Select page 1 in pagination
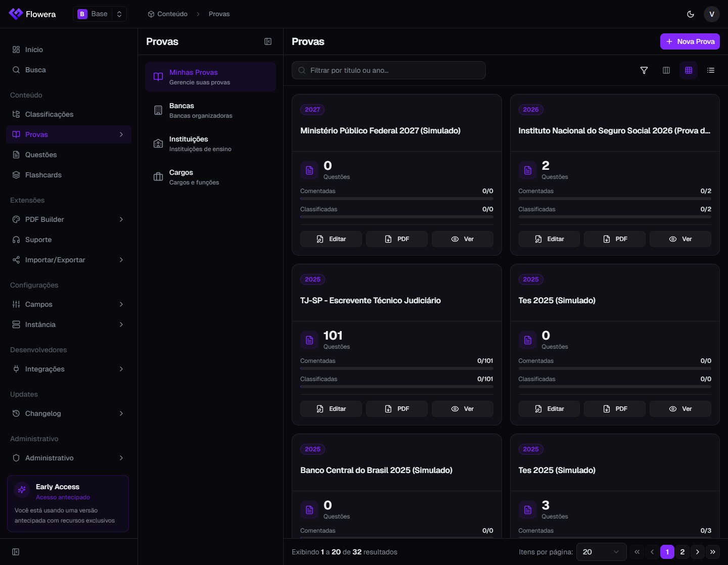The width and height of the screenshot is (728, 565). pos(667,552)
